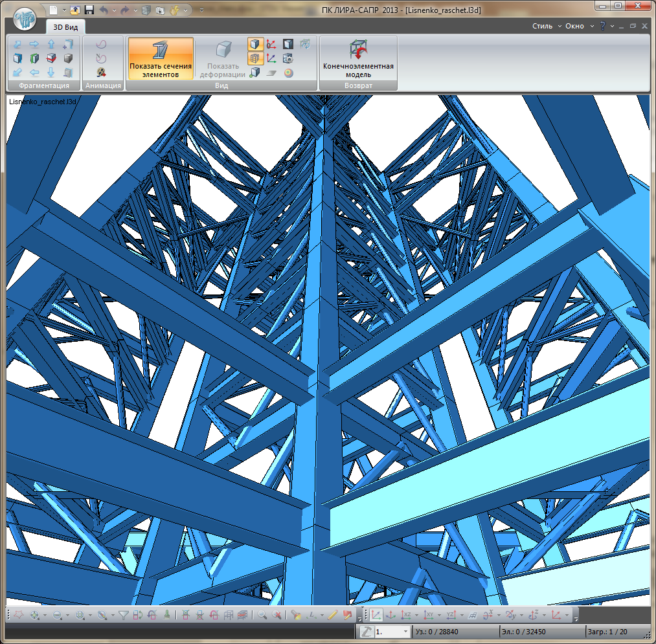Screen dimensions: 656x644
Task: Click the magnifier search icon in bottom toolbar
Action: [262, 615]
